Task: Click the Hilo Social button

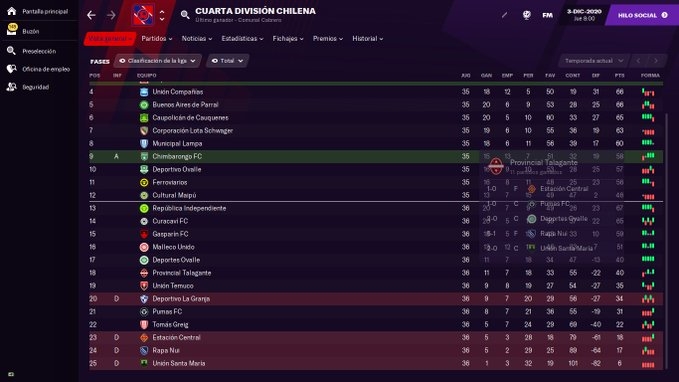Action: click(x=643, y=15)
